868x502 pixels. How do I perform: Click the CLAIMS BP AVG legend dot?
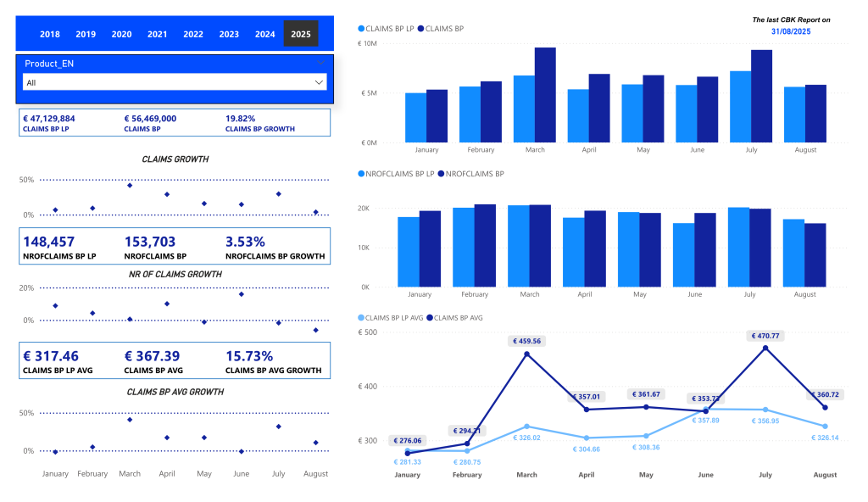(x=429, y=318)
